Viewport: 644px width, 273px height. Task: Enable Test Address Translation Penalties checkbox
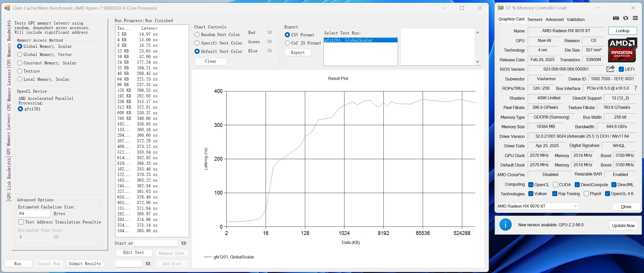click(21, 222)
